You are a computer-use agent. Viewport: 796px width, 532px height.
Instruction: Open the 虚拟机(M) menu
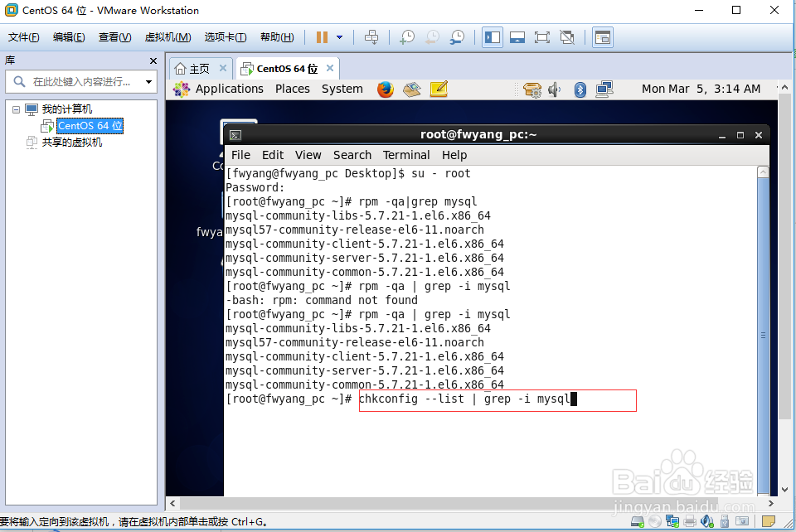(168, 37)
